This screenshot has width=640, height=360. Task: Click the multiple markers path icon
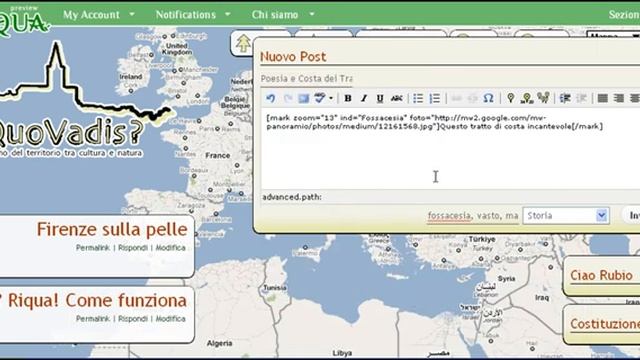[543, 98]
